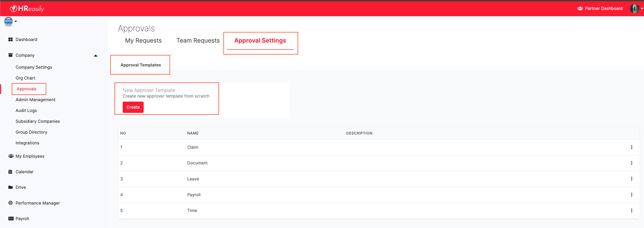
Task: Open Partner Dashboard link
Action: click(603, 9)
